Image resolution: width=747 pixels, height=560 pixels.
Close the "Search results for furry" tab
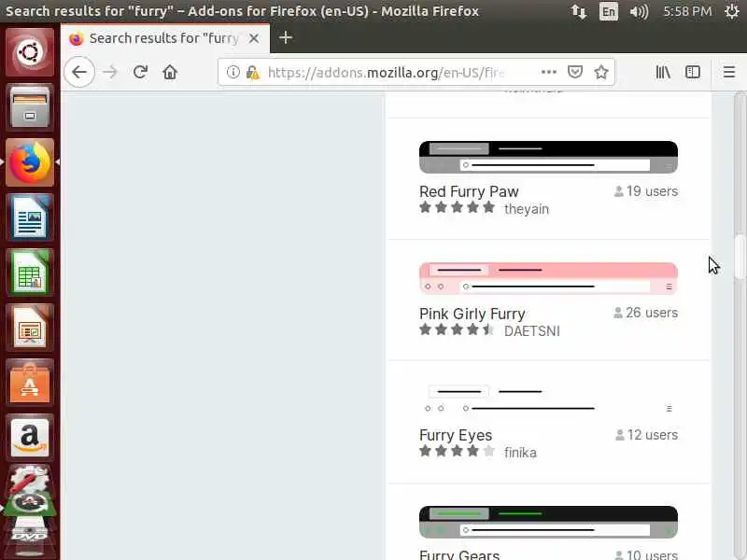254,38
